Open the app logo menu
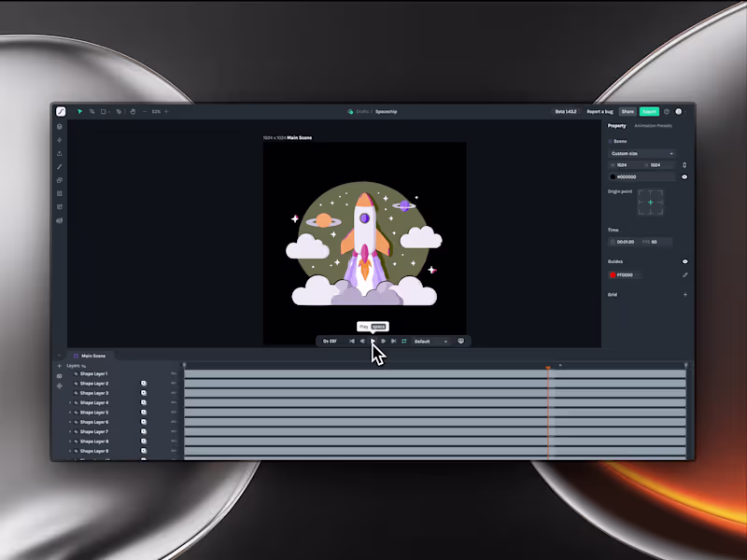Screen dimensions: 747x560 [61, 111]
